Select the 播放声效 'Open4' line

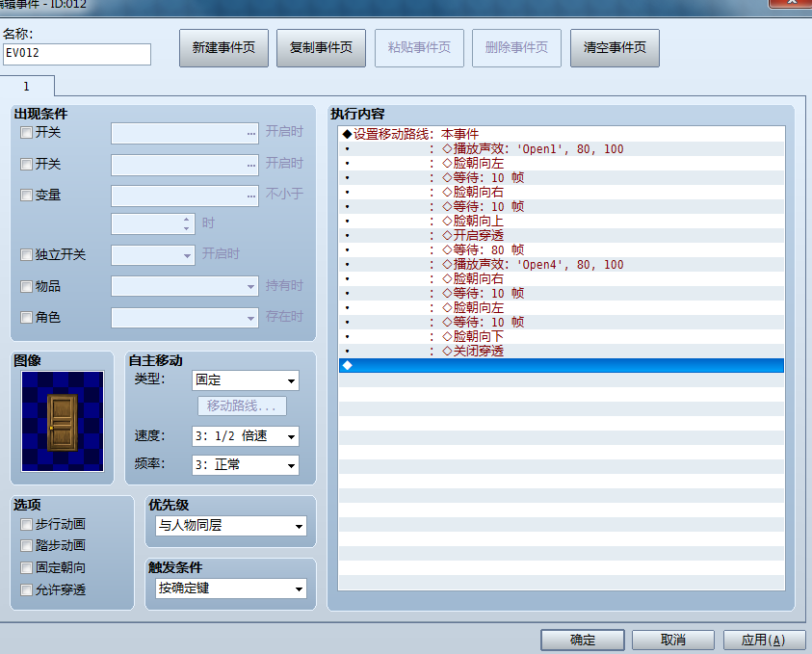tap(562, 265)
